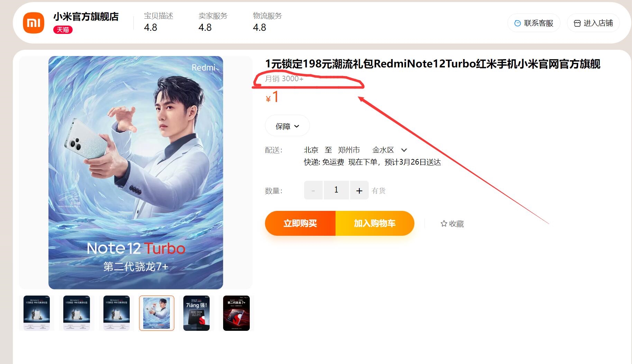Click the 收藏 star favorite icon

coord(444,224)
